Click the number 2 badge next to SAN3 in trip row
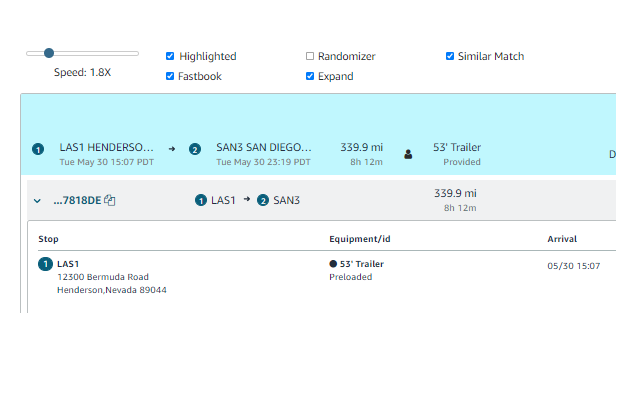 (263, 200)
